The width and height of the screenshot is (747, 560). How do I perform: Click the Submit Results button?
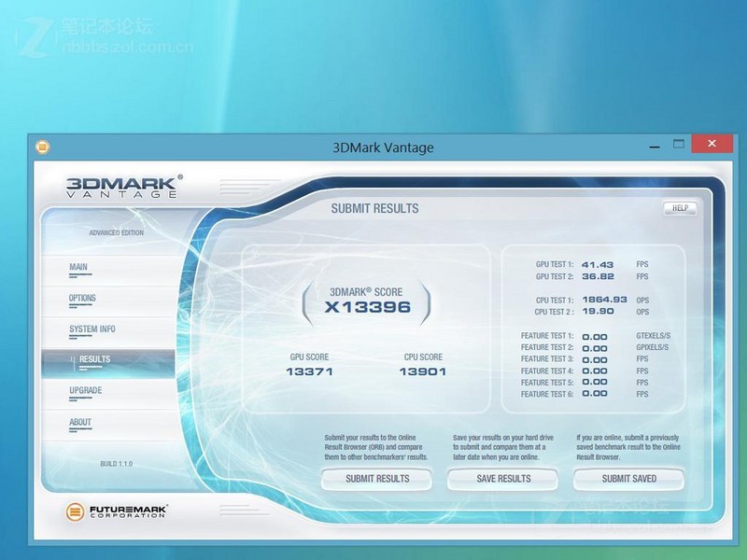(x=377, y=479)
